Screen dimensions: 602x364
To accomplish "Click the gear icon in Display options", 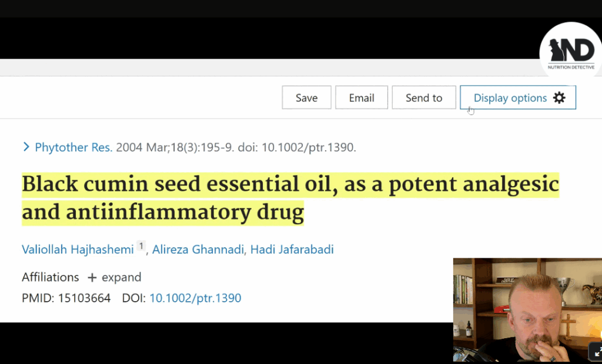I will coord(559,98).
